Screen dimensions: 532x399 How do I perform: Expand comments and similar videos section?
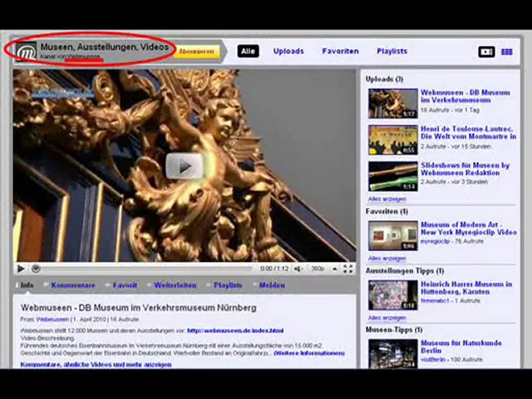tap(96, 364)
